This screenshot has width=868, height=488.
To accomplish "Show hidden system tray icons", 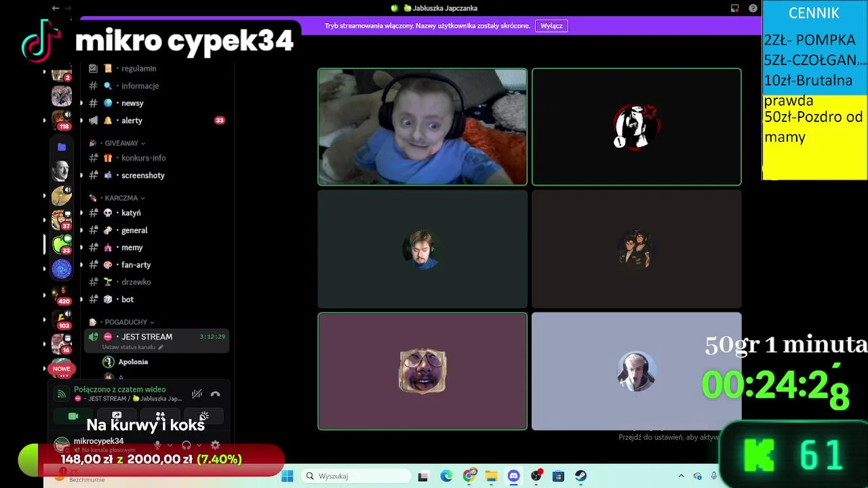I will click(x=682, y=476).
